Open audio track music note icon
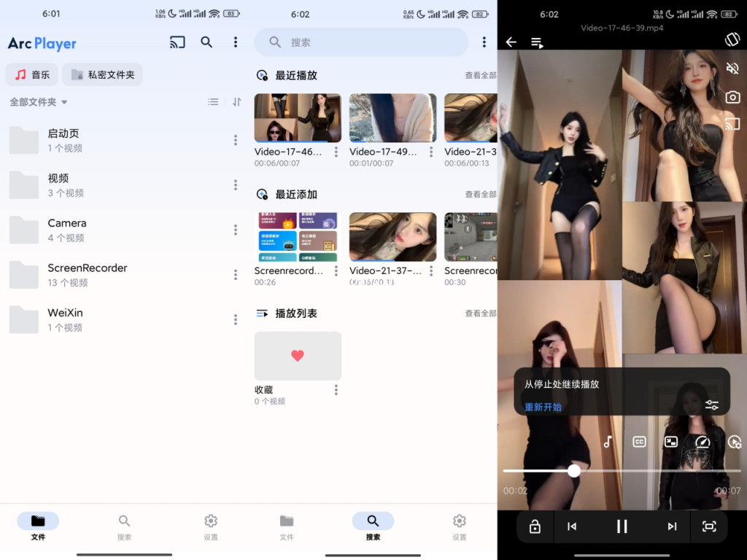This screenshot has height=560, width=747. click(608, 442)
